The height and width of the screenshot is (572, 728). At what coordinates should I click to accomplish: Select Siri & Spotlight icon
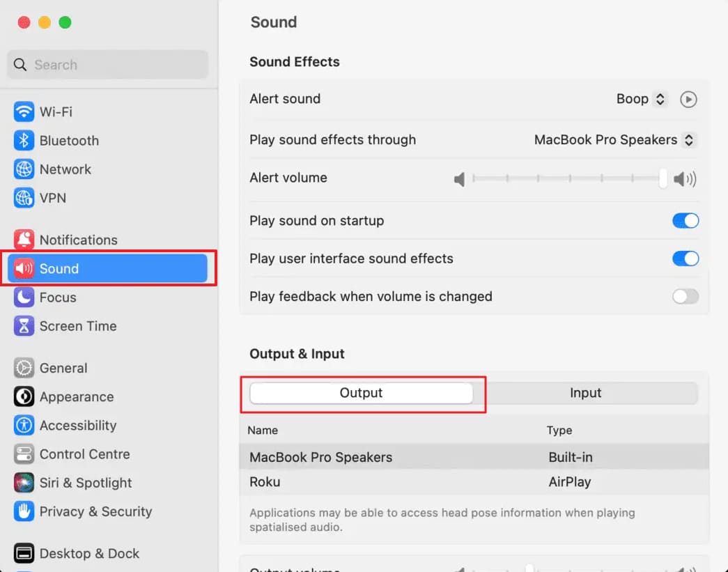(24, 483)
